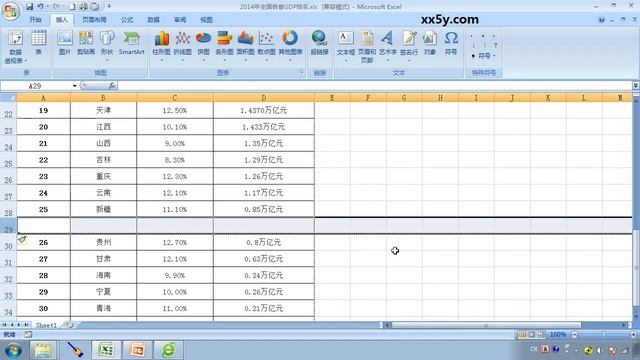Insert an Object (对象)

(429, 43)
